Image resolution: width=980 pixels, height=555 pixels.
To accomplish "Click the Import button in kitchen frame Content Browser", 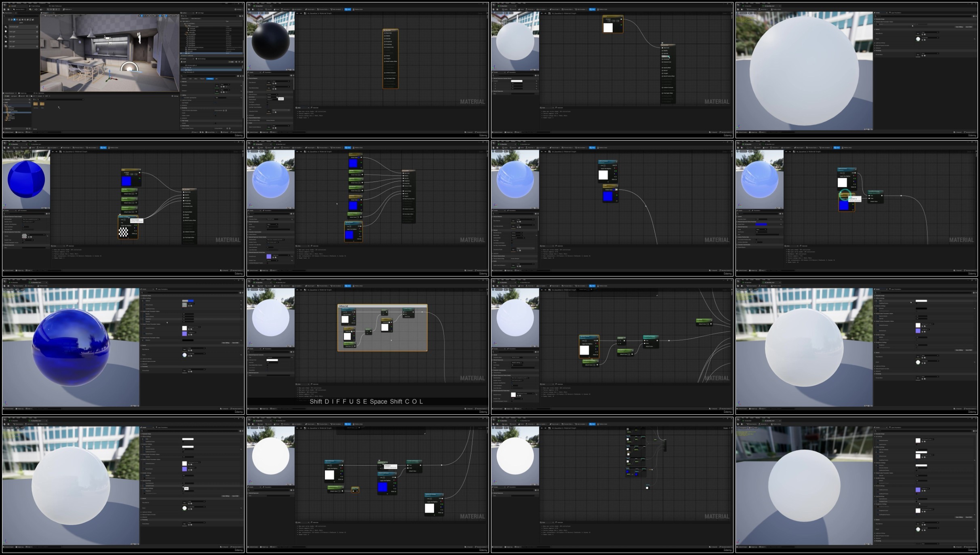I will (x=14, y=96).
